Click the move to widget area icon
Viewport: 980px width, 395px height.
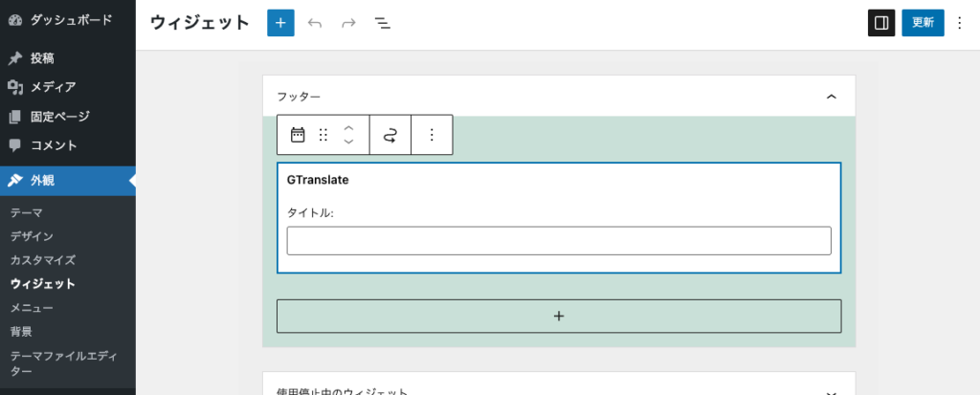point(390,135)
